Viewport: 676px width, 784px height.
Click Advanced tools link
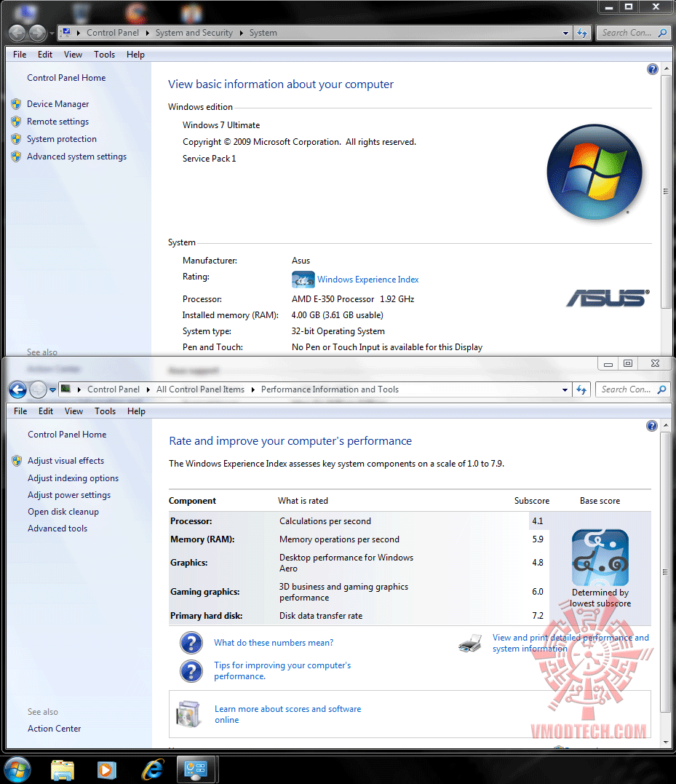pyautogui.click(x=57, y=528)
